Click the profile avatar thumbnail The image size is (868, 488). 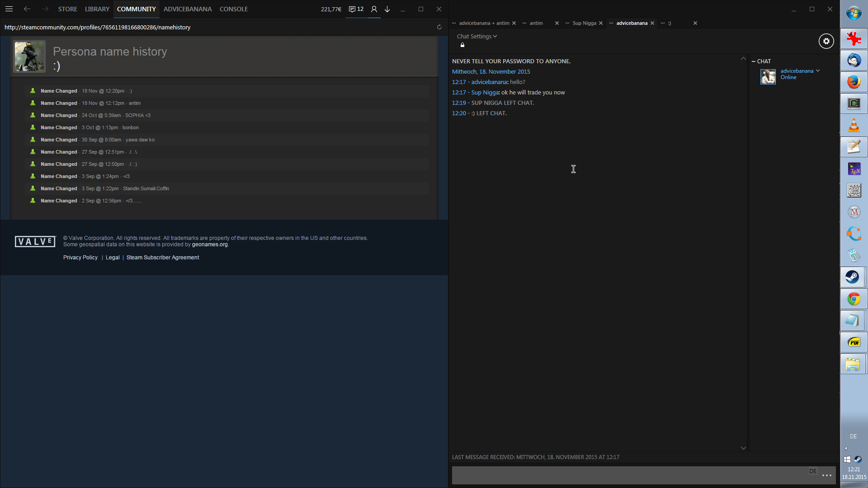[30, 56]
